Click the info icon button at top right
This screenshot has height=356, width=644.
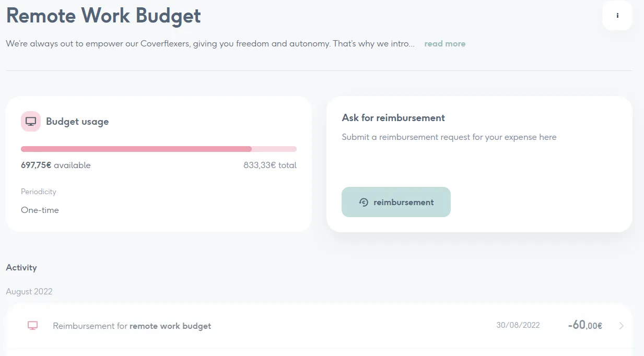click(x=617, y=16)
